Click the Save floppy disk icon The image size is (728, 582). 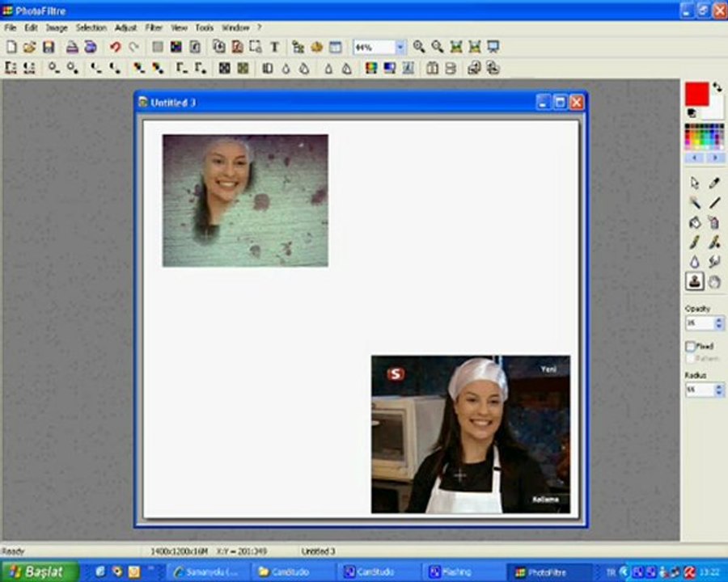49,48
